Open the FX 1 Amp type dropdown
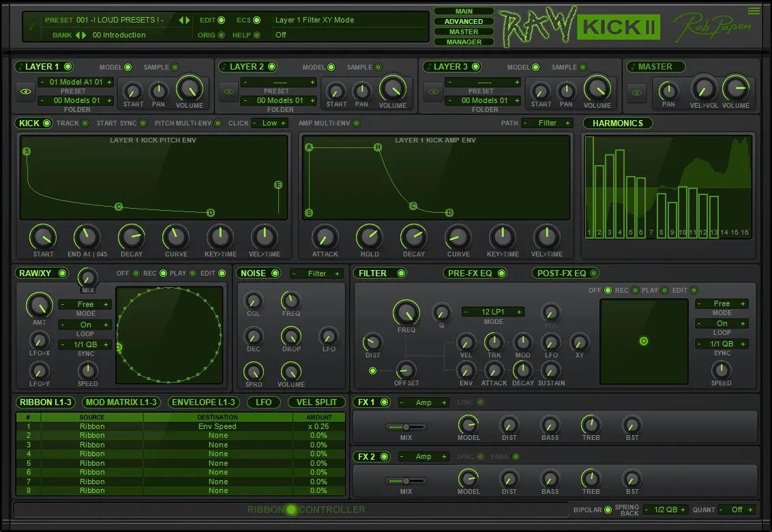The image size is (772, 532). tap(424, 402)
